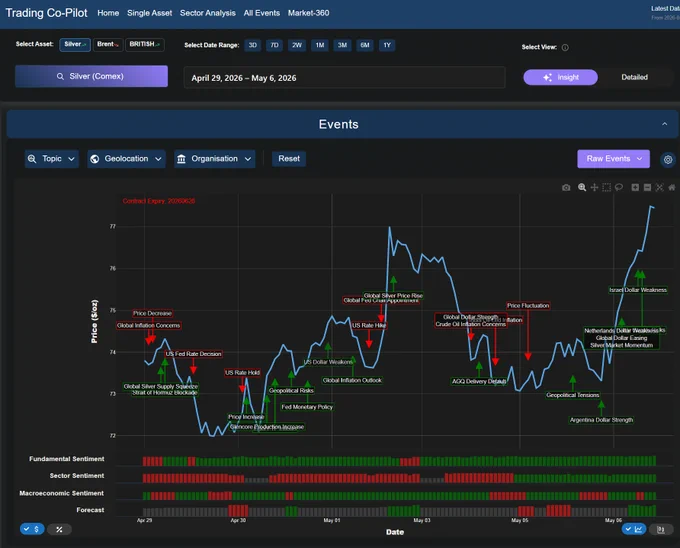Viewport: 680px width, 548px height.
Task: Open the All Events page
Action: click(x=262, y=13)
